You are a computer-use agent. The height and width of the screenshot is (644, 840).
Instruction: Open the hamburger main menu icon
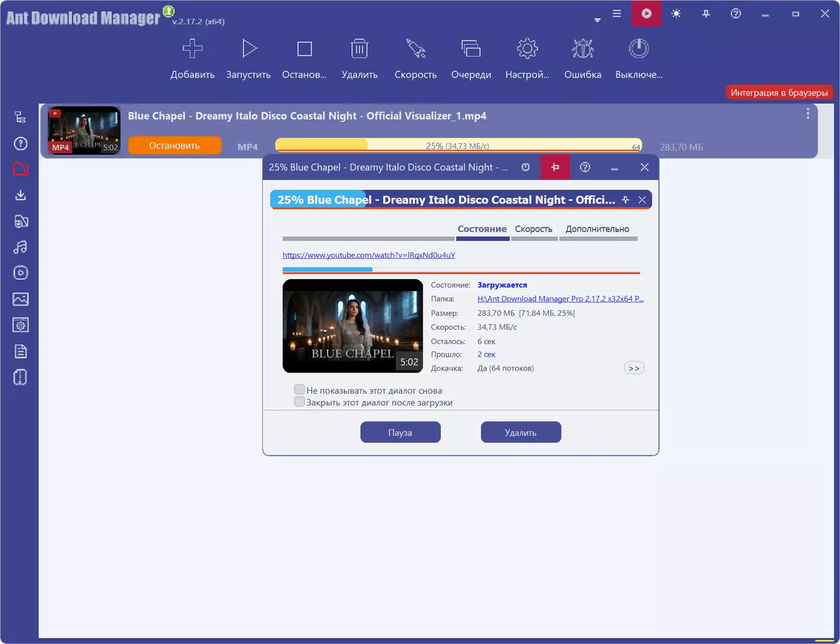point(617,13)
